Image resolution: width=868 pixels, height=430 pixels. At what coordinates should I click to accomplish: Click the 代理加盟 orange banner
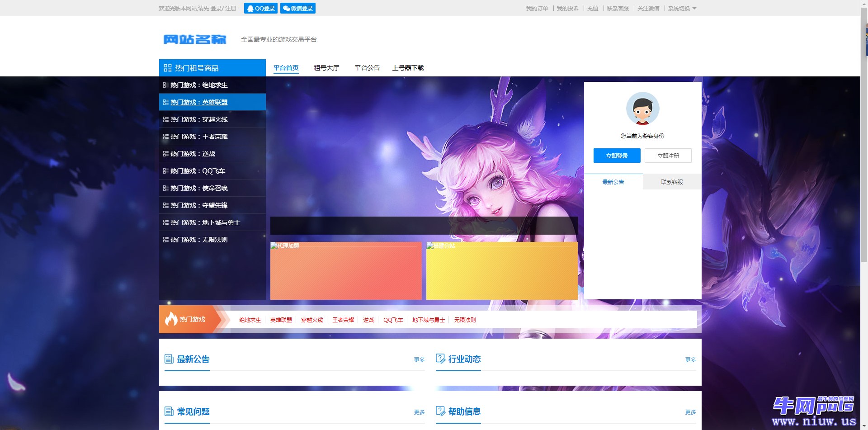346,271
